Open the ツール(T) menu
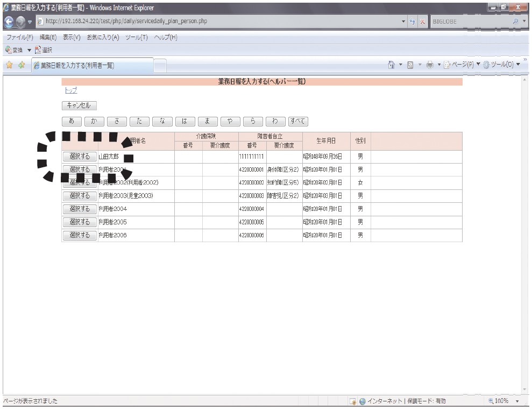This screenshot has height=410, width=532. coord(137,37)
